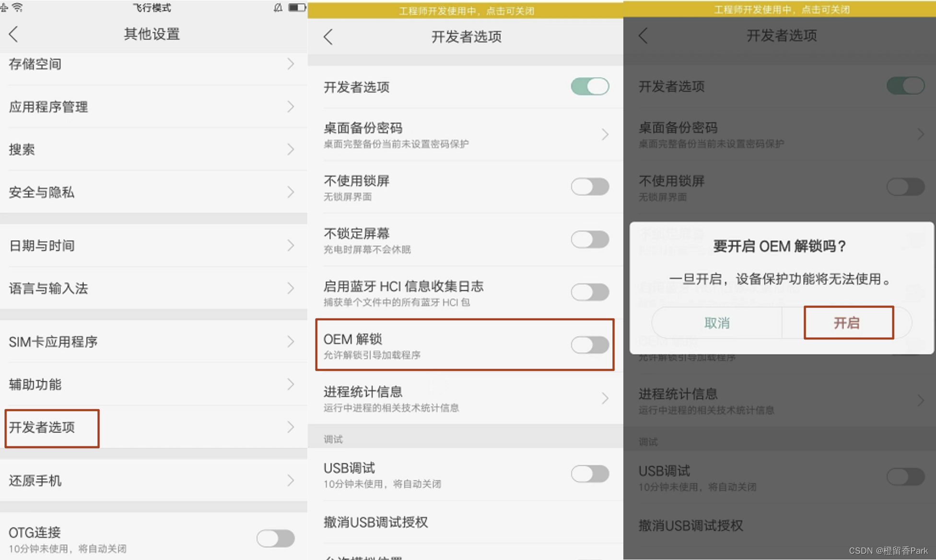Turn on USB调试 switch
936x560 pixels.
590,474
